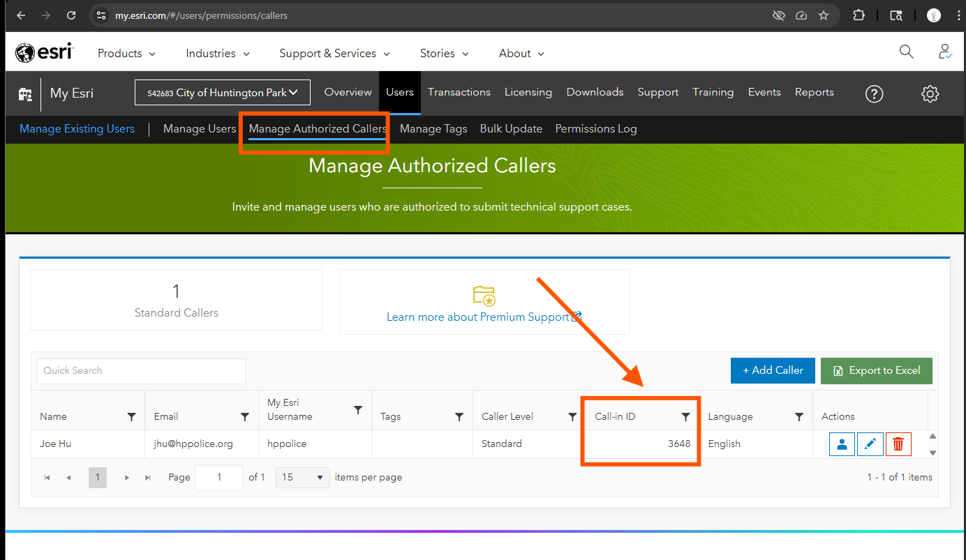The width and height of the screenshot is (966, 560).
Task: Click table scrollbar down arrow
Action: point(933,453)
